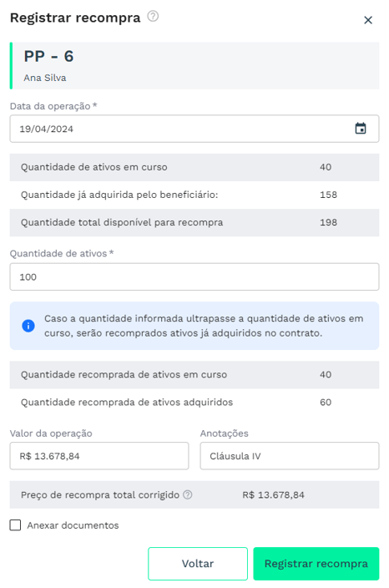This screenshot has width=389, height=588.
Task: Check the Anexar documentos checkbox
Action: [15, 525]
